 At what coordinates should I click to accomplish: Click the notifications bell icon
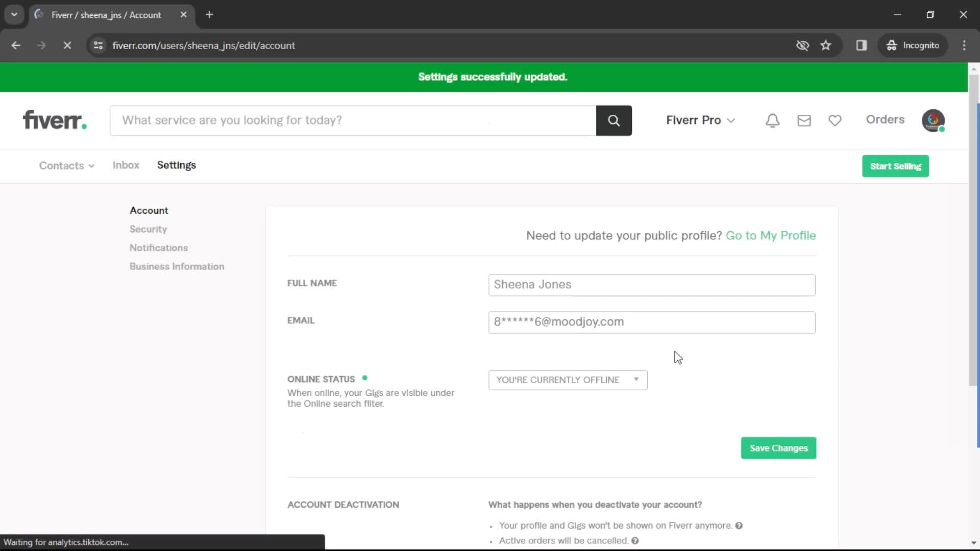(773, 120)
